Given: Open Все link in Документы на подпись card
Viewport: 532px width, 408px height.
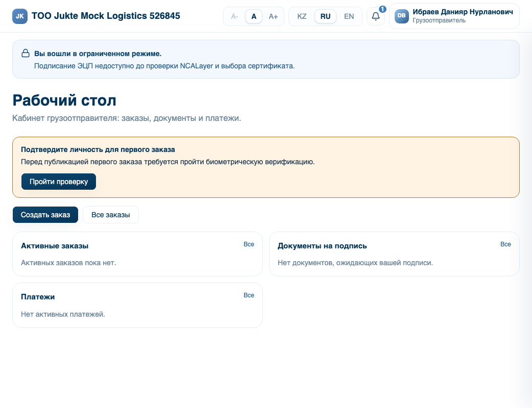Looking at the screenshot, I should coord(505,244).
